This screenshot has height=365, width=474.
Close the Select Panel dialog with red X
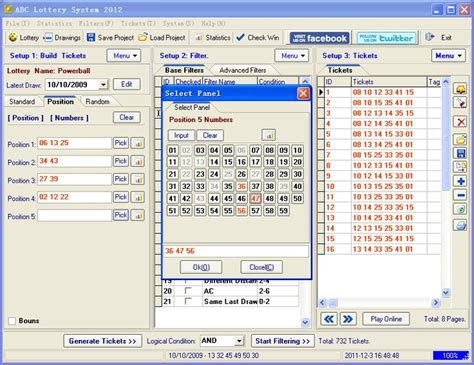tap(303, 93)
